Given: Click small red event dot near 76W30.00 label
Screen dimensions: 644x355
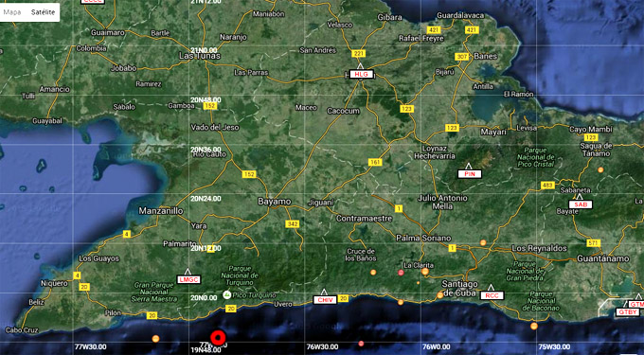Looking at the screenshot, I should (361, 343).
